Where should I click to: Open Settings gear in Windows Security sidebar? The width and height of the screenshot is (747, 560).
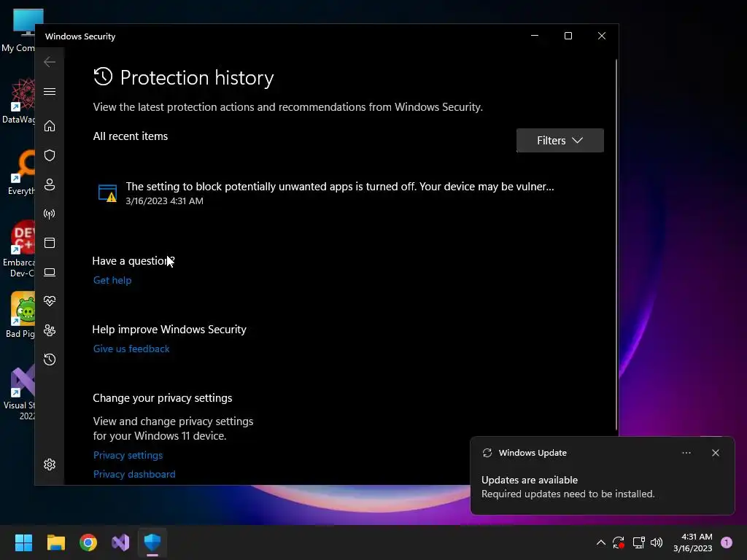tap(50, 464)
